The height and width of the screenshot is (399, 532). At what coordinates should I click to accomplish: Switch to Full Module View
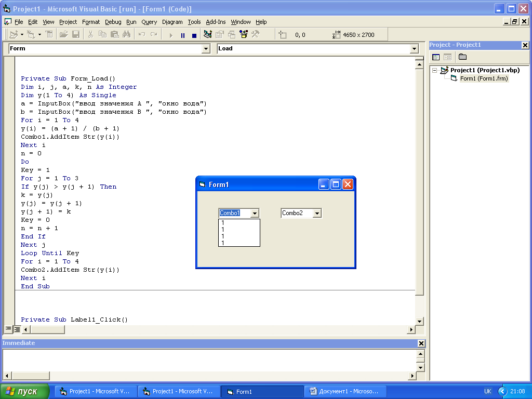pyautogui.click(x=17, y=329)
